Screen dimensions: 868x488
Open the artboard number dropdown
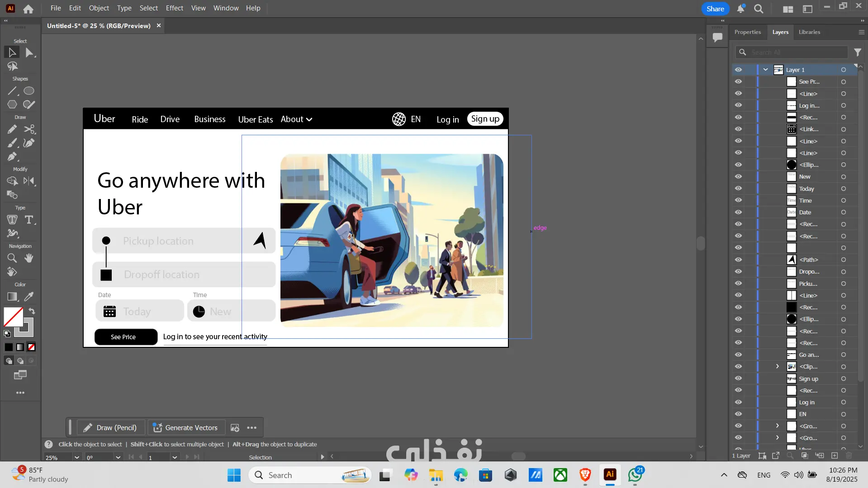tap(175, 457)
